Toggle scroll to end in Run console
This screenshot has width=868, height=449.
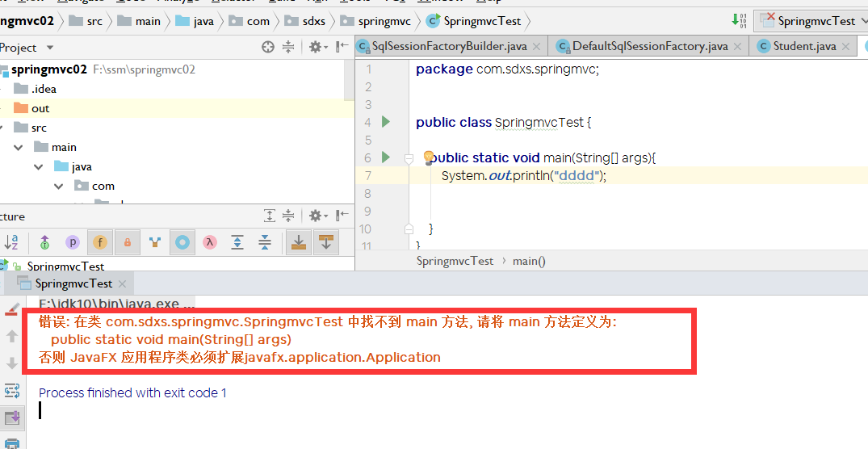(11, 418)
